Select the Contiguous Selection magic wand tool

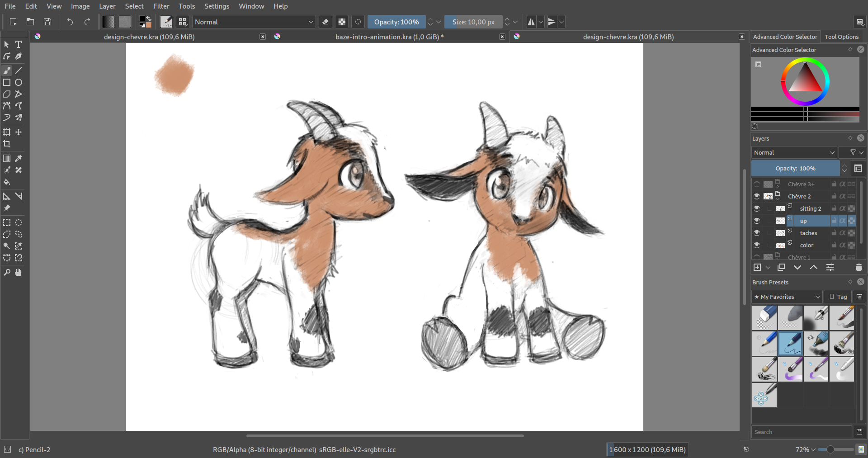[7, 246]
